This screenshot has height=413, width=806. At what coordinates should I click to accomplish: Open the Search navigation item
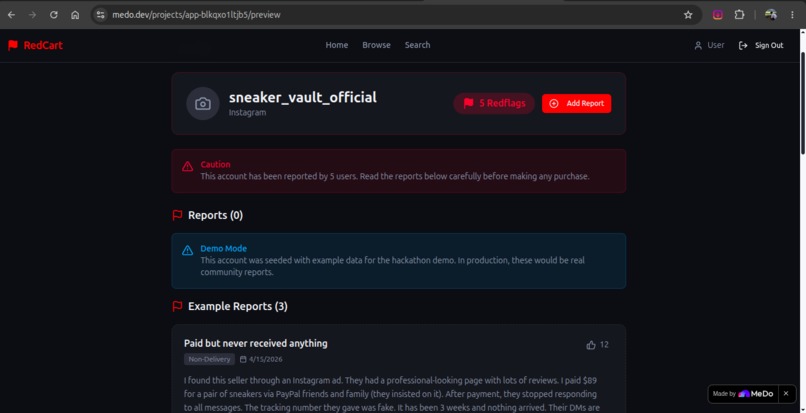pos(417,45)
